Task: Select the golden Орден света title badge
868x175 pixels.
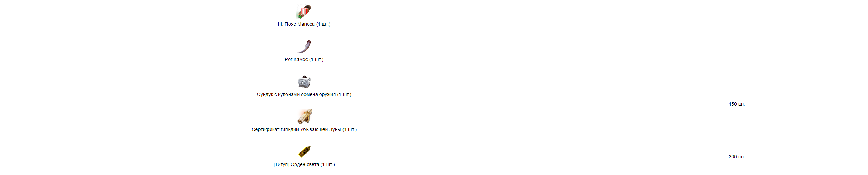Action: pos(304,152)
